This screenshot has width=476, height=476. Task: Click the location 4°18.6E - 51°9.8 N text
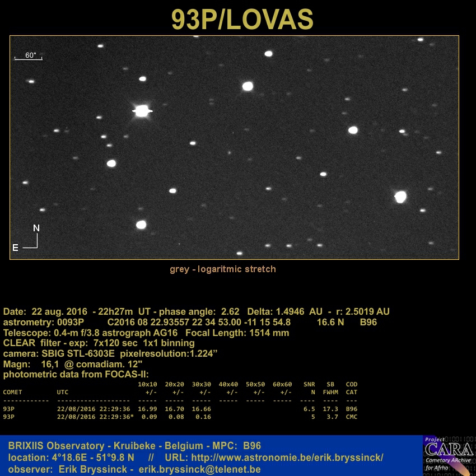click(71, 458)
